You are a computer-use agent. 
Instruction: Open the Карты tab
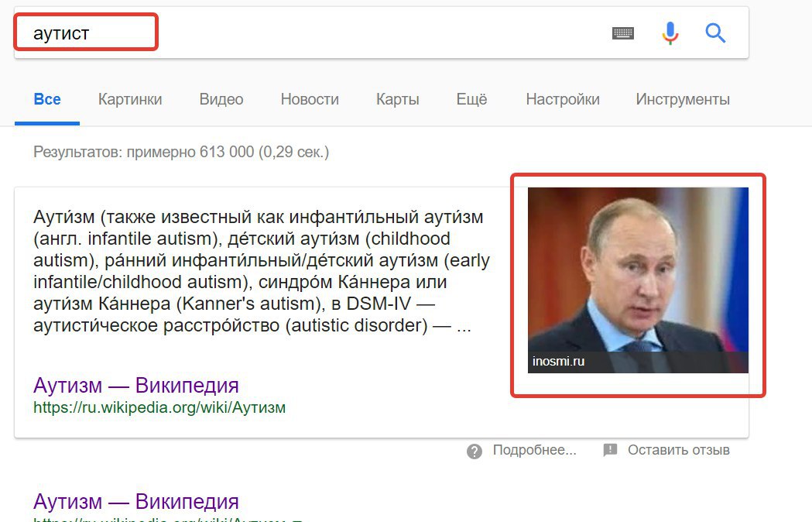pyautogui.click(x=398, y=99)
